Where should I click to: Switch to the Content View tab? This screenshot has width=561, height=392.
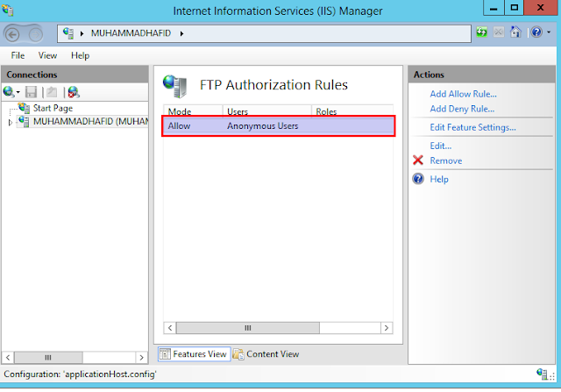click(x=266, y=354)
